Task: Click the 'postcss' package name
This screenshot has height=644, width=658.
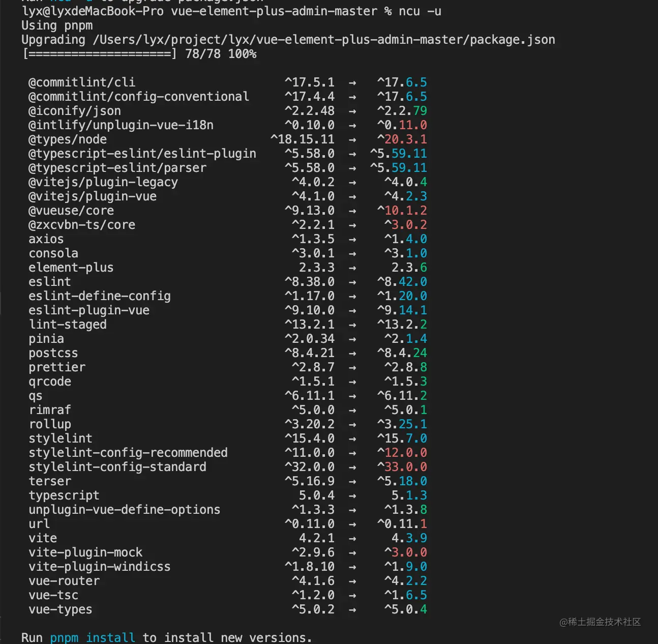Action: point(53,353)
